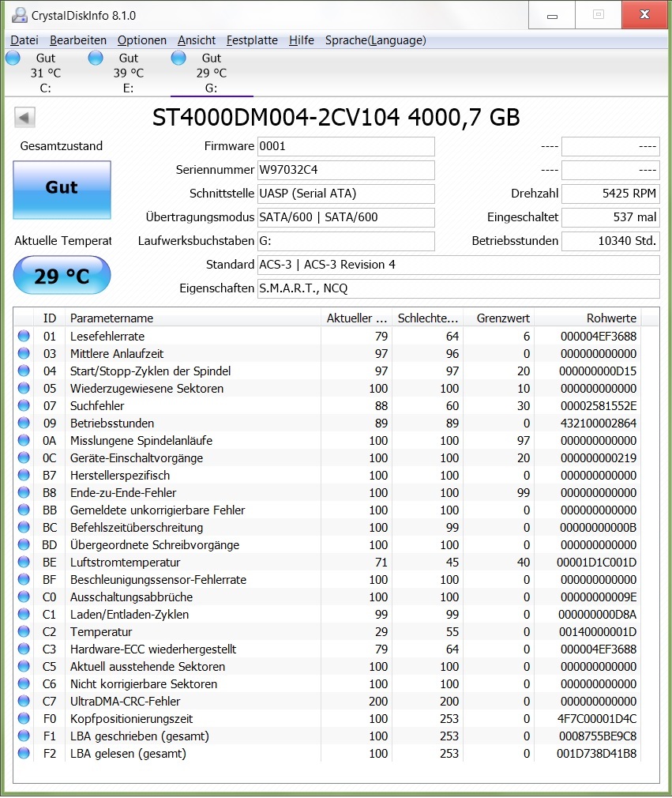Switch to drive C: tab
Screen dimensions: 672x798
pos(46,73)
